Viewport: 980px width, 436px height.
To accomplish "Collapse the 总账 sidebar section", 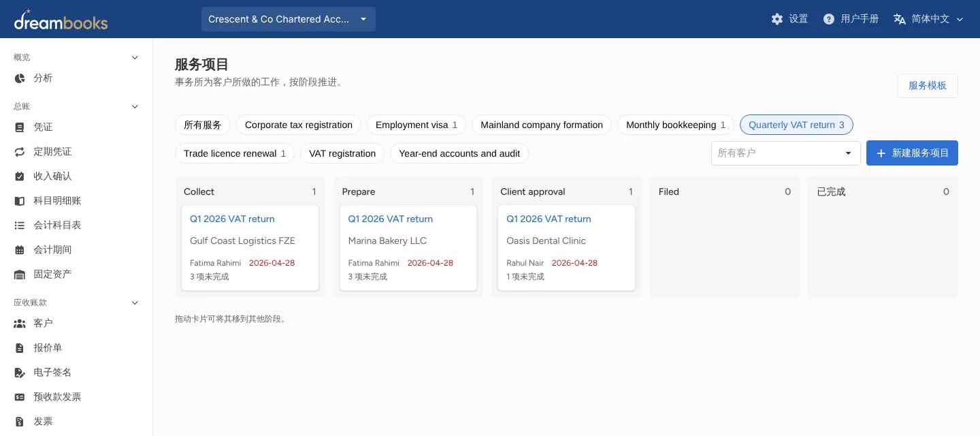I will pos(135,106).
